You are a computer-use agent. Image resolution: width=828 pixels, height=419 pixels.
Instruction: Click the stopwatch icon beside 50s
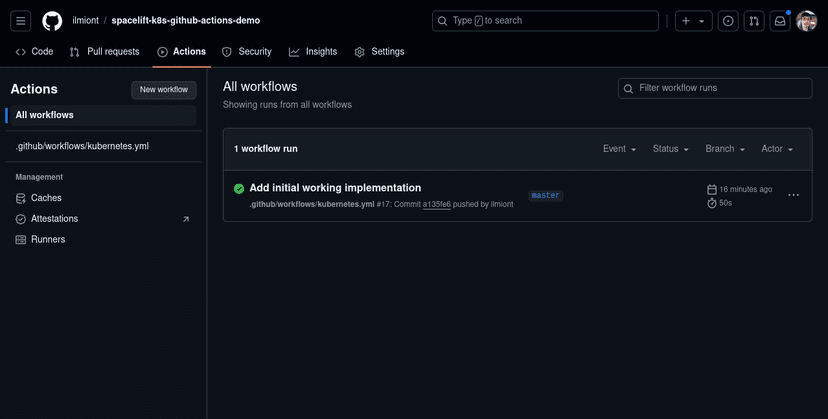[x=712, y=203]
